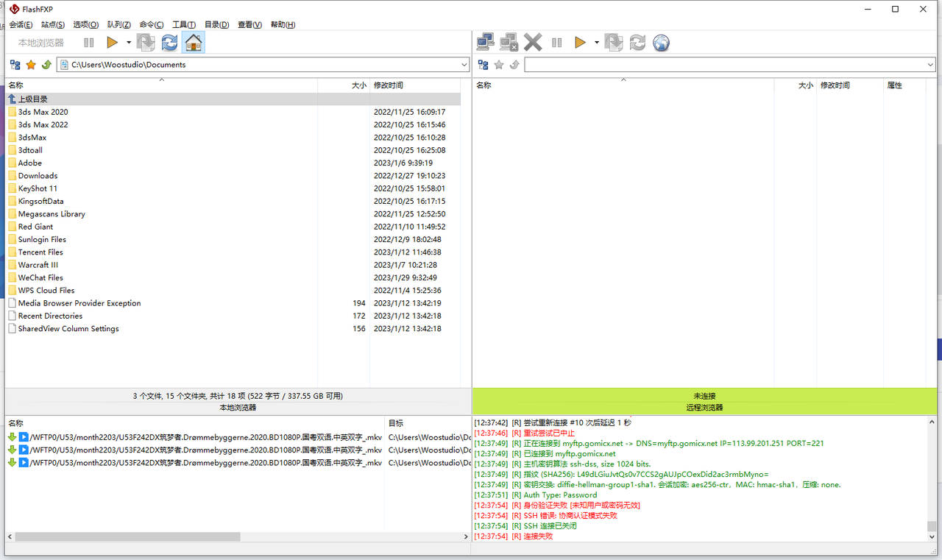Screen dimensions: 942x560
Task: Open the remote play button dropdown arrow
Action: click(596, 43)
